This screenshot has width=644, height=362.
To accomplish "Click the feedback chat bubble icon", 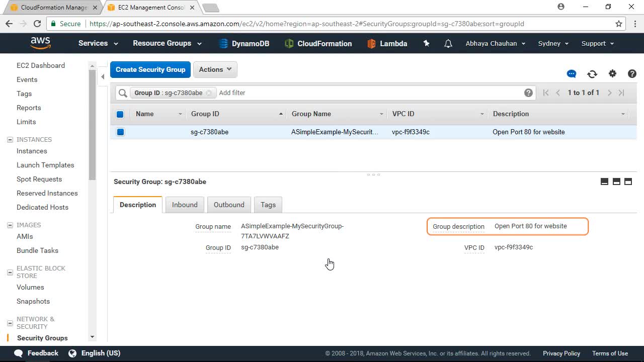I will 572,74.
